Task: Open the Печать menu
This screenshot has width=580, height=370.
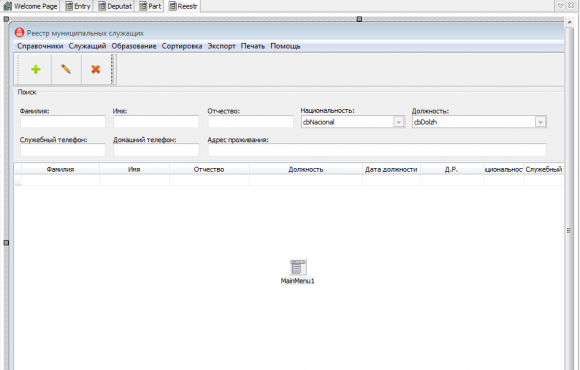Action: pyautogui.click(x=253, y=46)
